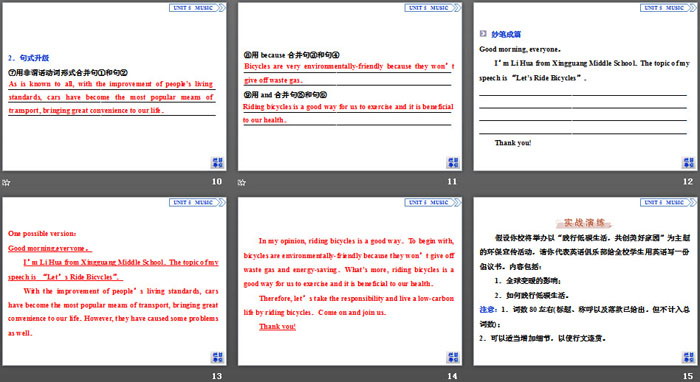Image resolution: width=700 pixels, height=382 pixels.
Task: Click '2. 如何践行低碳生活' on slide 15
Action: (531, 295)
